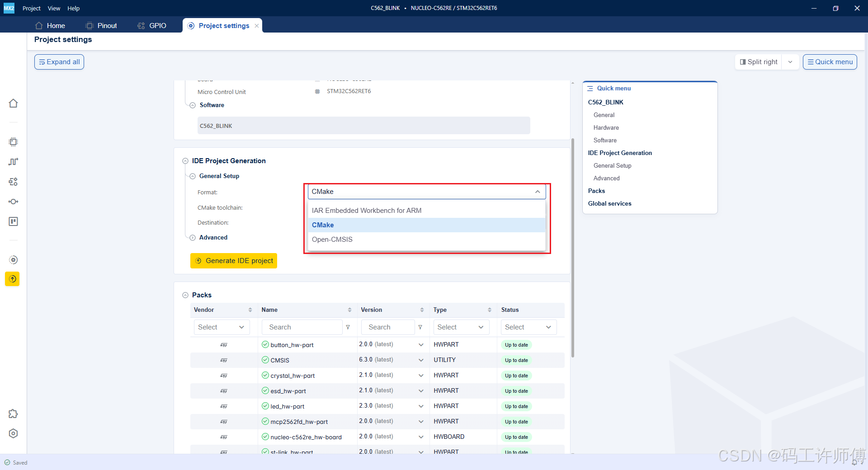Open the board layout icon in sidebar

(x=13, y=221)
